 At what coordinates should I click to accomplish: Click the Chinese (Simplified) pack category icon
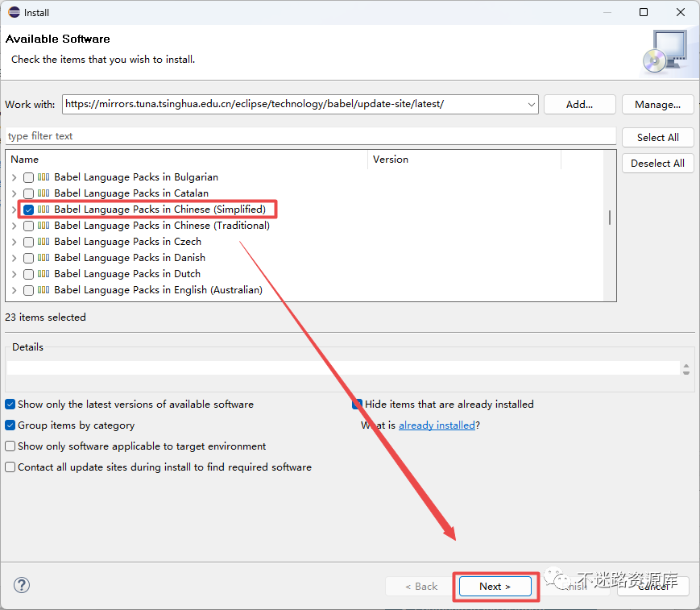tap(43, 209)
